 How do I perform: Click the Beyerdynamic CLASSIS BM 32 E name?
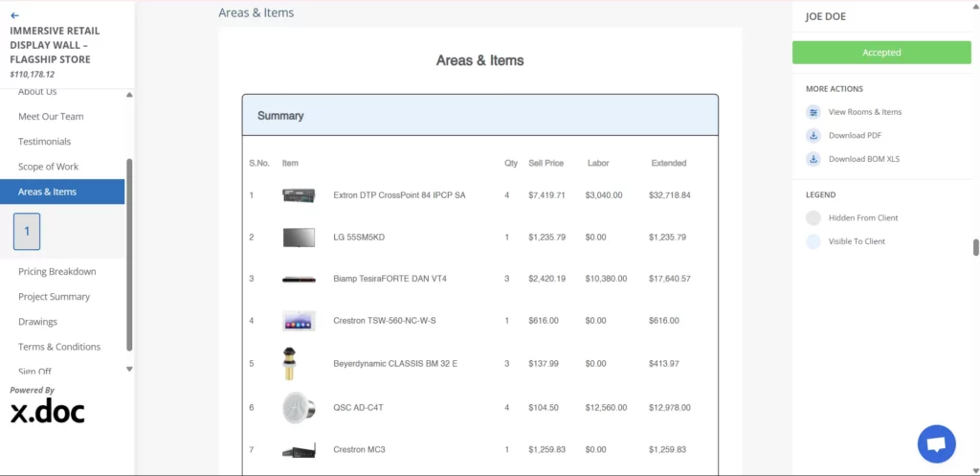395,363
